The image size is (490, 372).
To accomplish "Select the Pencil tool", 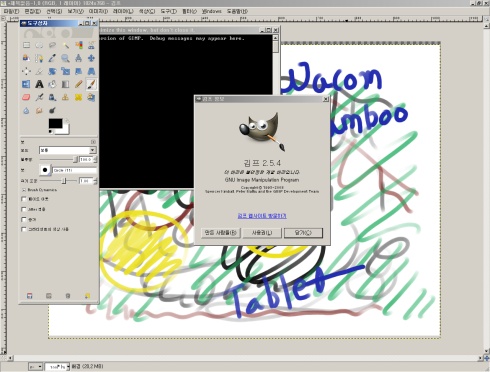I will (78, 84).
